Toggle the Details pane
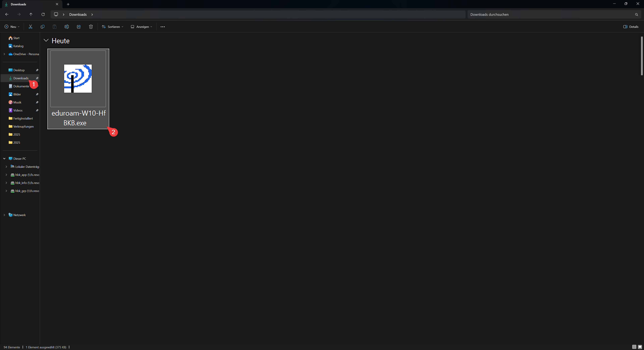The height and width of the screenshot is (350, 644). [x=631, y=27]
